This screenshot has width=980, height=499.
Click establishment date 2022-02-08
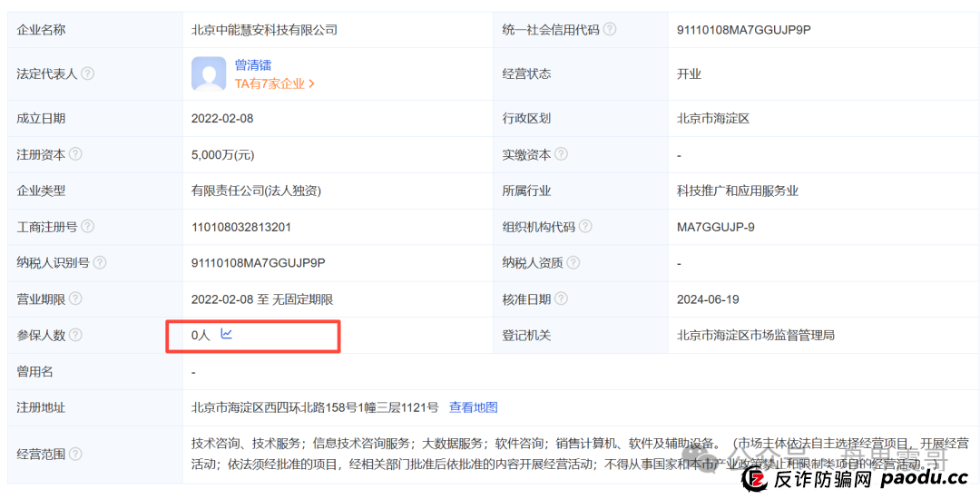[222, 118]
